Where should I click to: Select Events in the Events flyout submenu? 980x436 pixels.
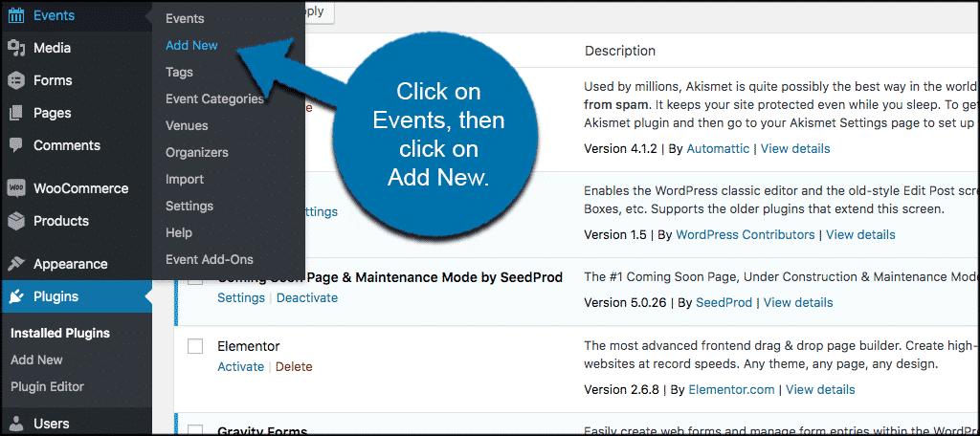click(x=185, y=19)
